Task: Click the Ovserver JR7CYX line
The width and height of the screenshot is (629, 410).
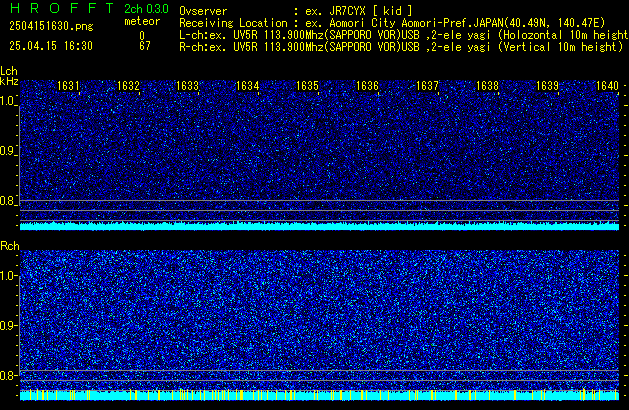Action: tap(296, 11)
